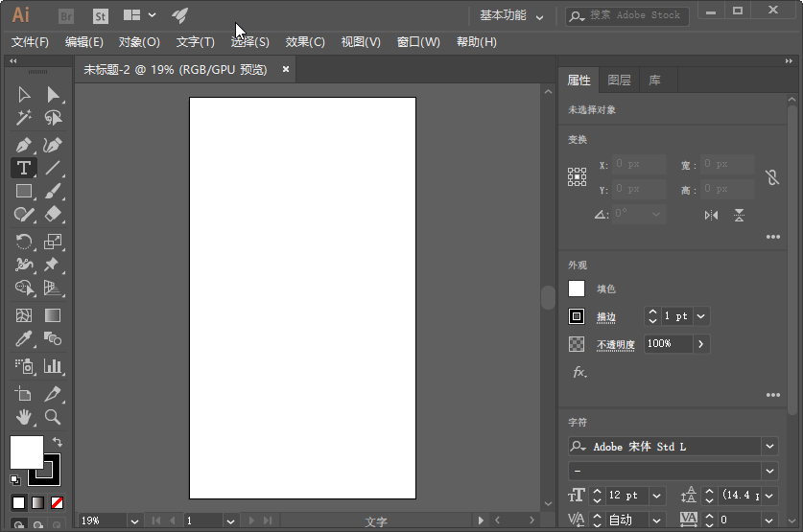The image size is (803, 532).
Task: Open the 效果(C) menu
Action: pos(305,42)
